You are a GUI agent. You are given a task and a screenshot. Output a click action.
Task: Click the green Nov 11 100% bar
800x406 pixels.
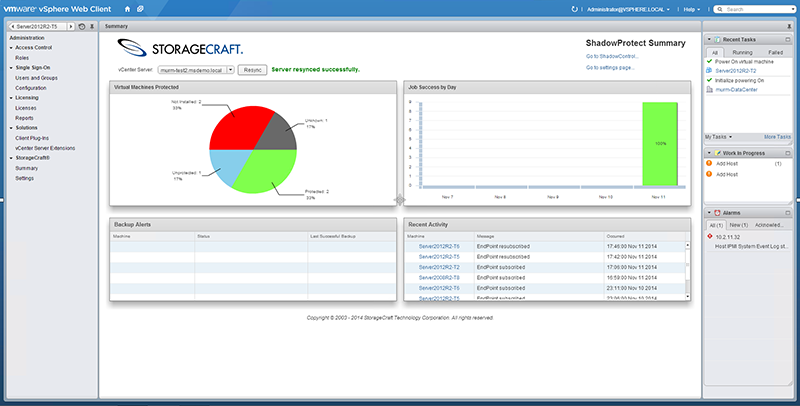tap(660, 144)
